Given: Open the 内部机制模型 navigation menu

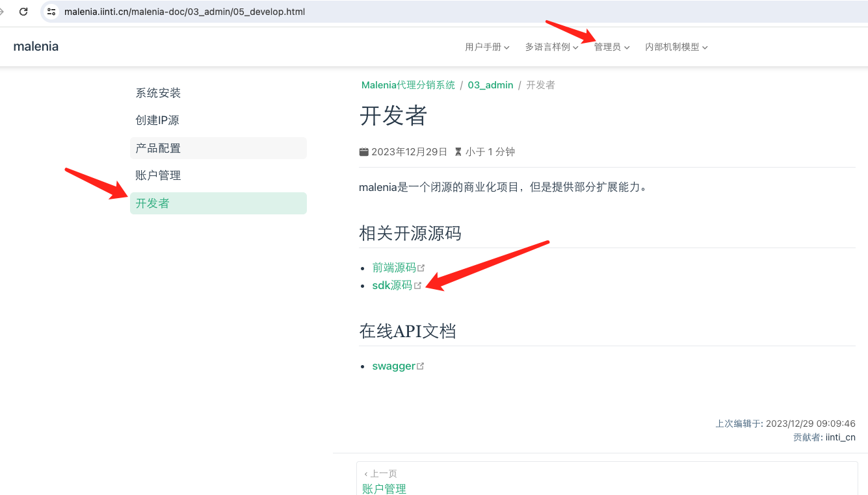Looking at the screenshot, I should [x=676, y=47].
